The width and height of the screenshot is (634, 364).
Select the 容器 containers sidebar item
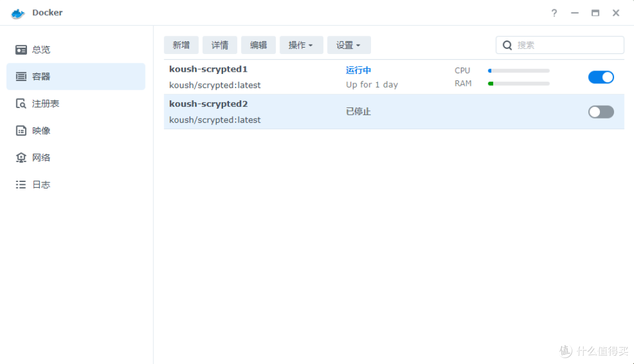41,76
